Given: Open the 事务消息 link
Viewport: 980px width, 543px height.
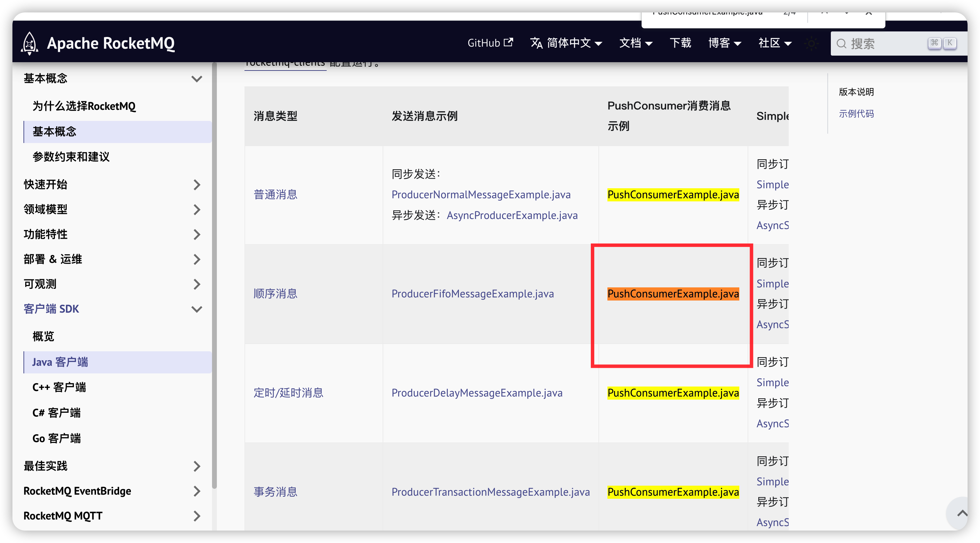Looking at the screenshot, I should 276,492.
